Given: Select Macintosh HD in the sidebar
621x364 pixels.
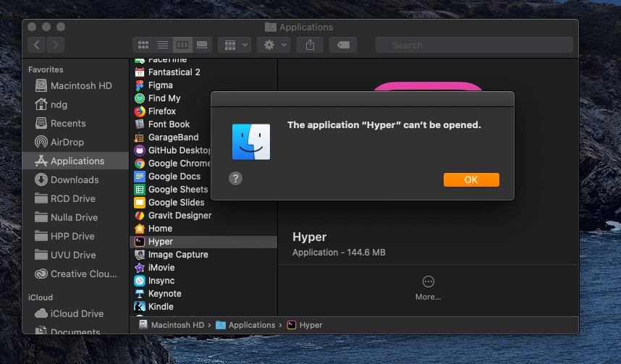Looking at the screenshot, I should [75, 85].
